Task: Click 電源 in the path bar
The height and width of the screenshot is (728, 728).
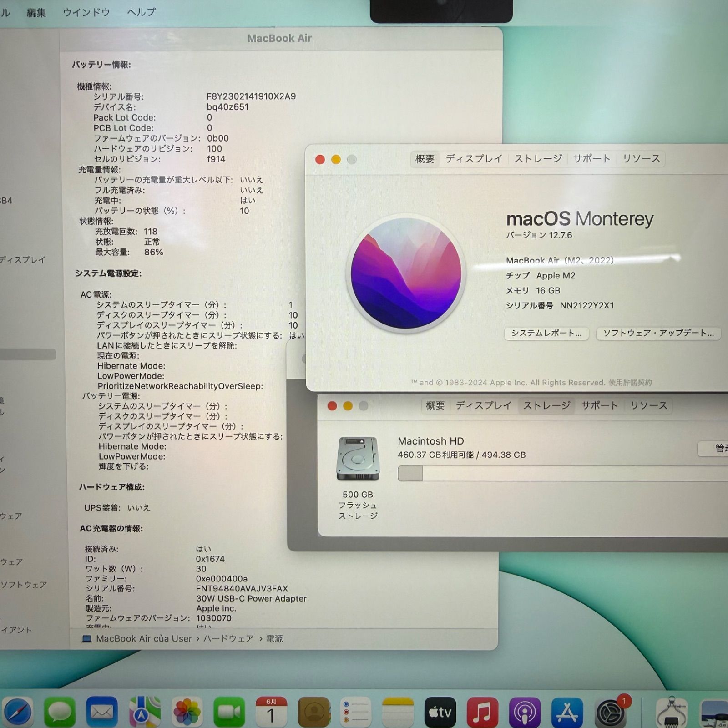Action: click(274, 639)
